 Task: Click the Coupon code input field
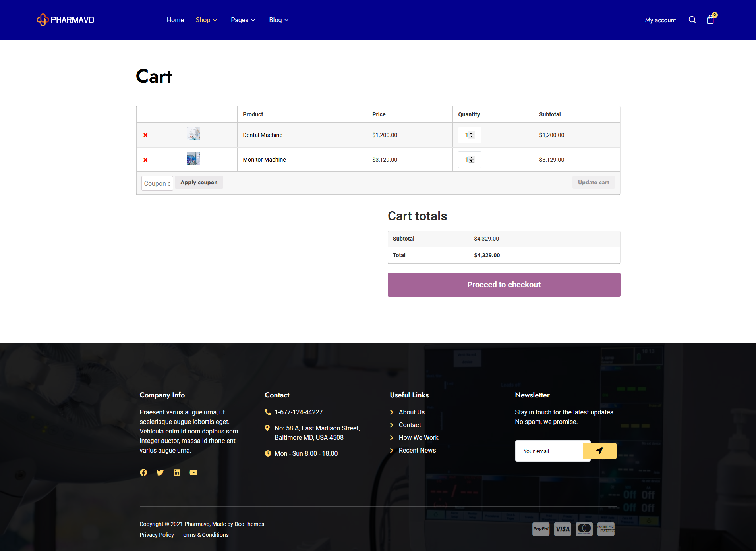(157, 183)
